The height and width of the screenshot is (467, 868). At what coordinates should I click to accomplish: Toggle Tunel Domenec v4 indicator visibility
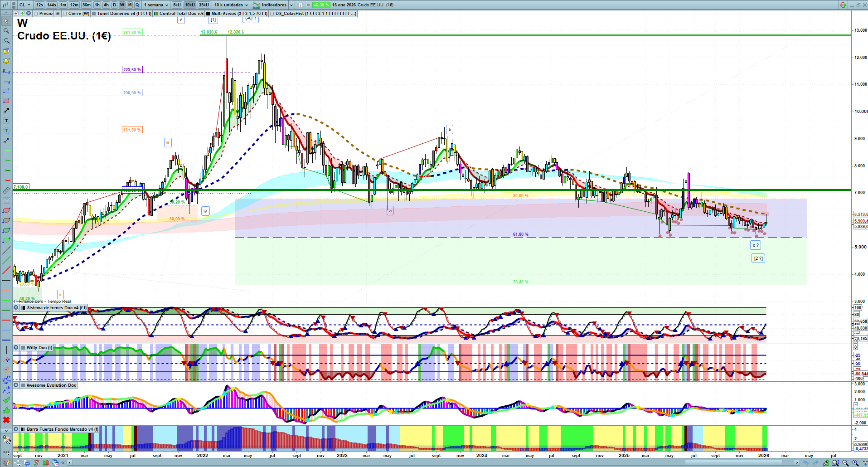pos(94,14)
